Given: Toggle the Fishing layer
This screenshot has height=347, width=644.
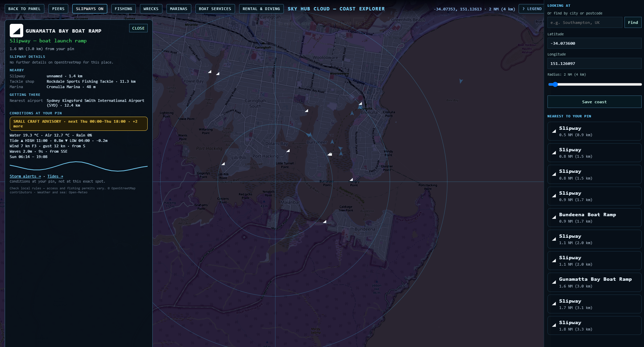Looking at the screenshot, I should pyautogui.click(x=123, y=9).
